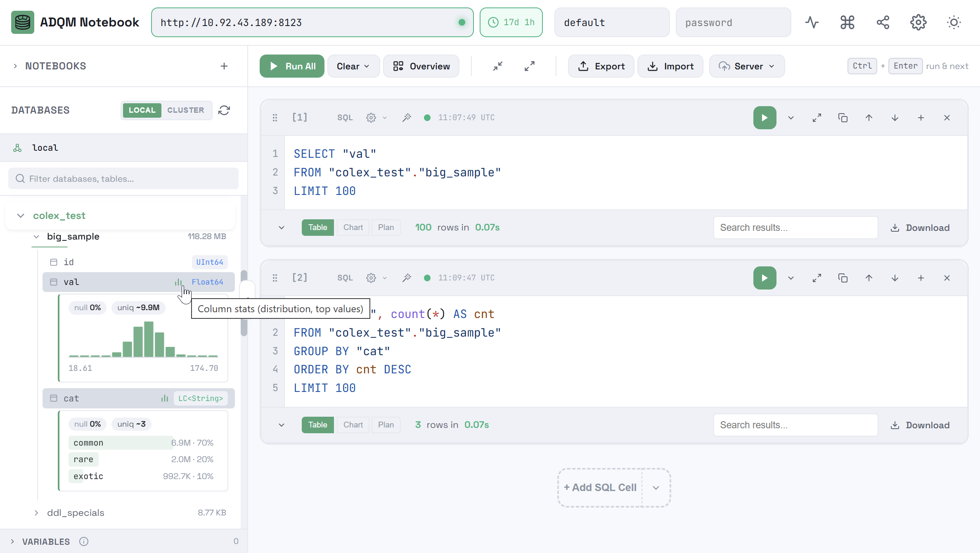The image size is (980, 553).
Task: Click the share icon in header
Action: 883,22
